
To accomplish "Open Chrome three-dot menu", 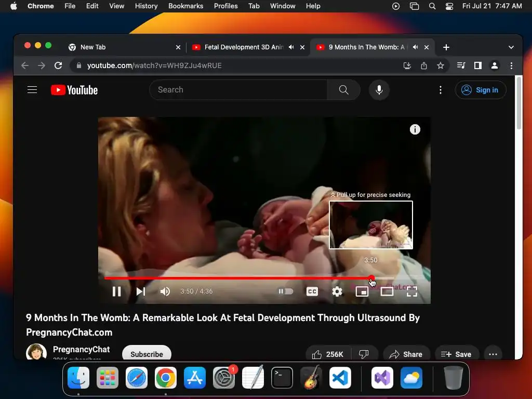I will (x=511, y=65).
